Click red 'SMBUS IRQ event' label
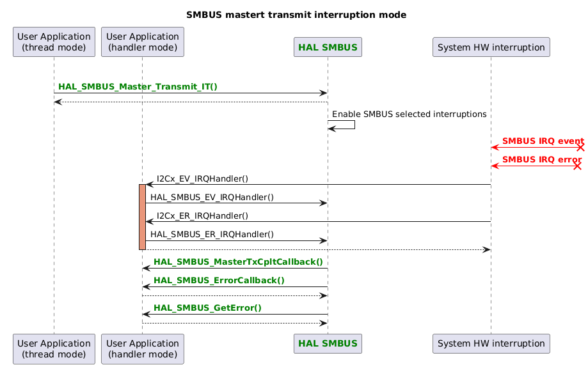 coord(543,141)
